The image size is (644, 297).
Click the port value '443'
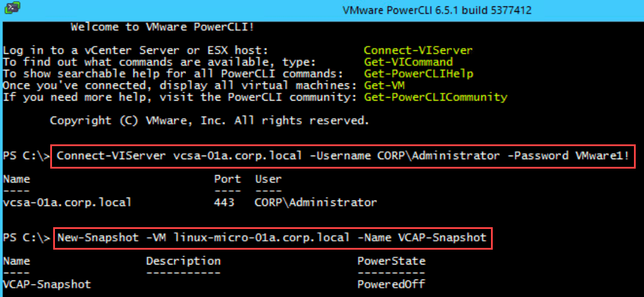[225, 202]
